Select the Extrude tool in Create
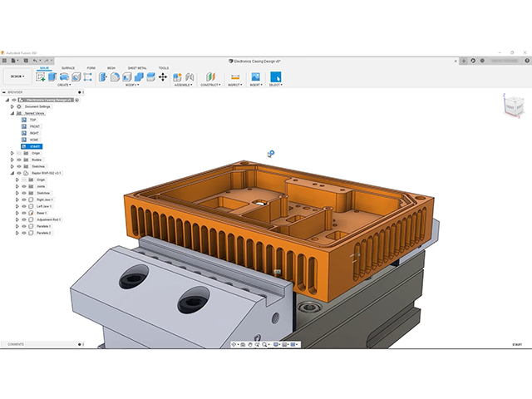This screenshot has width=532, height=399. coord(52,76)
